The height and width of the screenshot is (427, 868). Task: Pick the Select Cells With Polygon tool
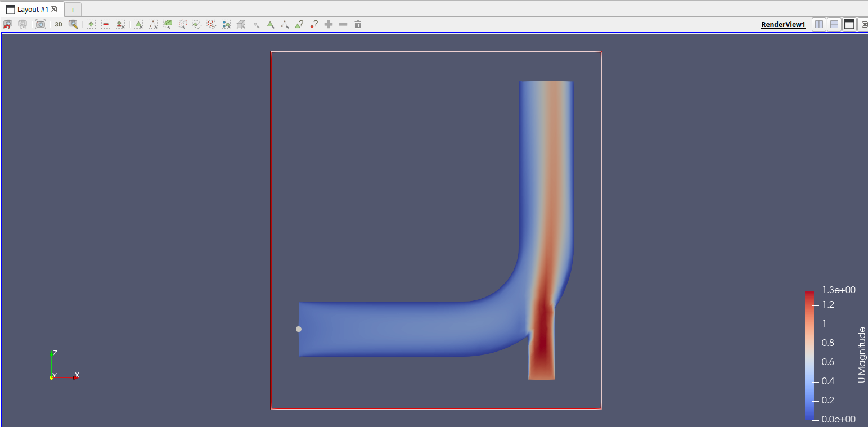[197, 24]
